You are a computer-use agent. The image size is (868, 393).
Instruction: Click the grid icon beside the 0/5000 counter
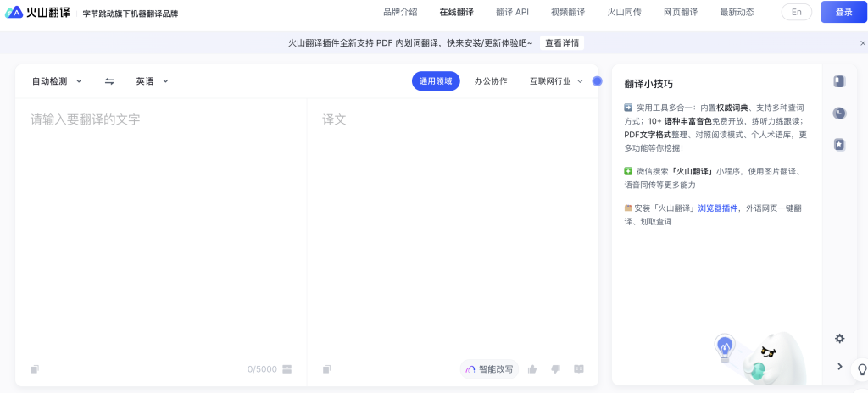click(287, 369)
